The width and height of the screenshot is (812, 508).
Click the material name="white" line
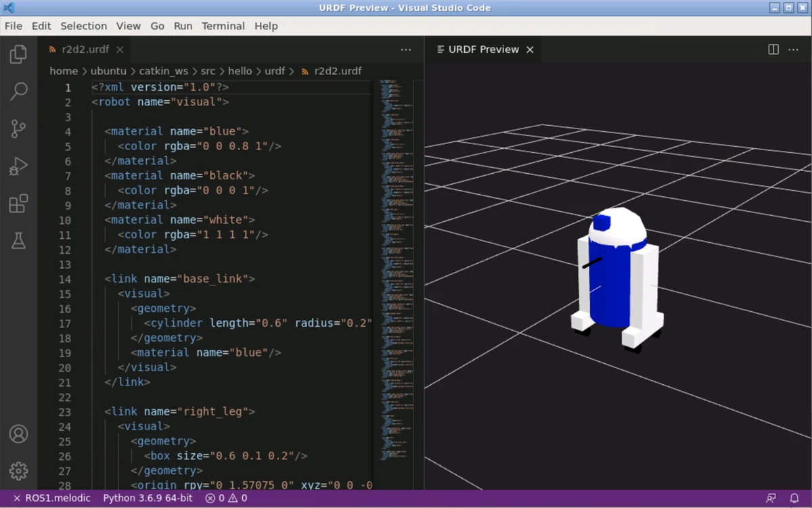tap(180, 221)
